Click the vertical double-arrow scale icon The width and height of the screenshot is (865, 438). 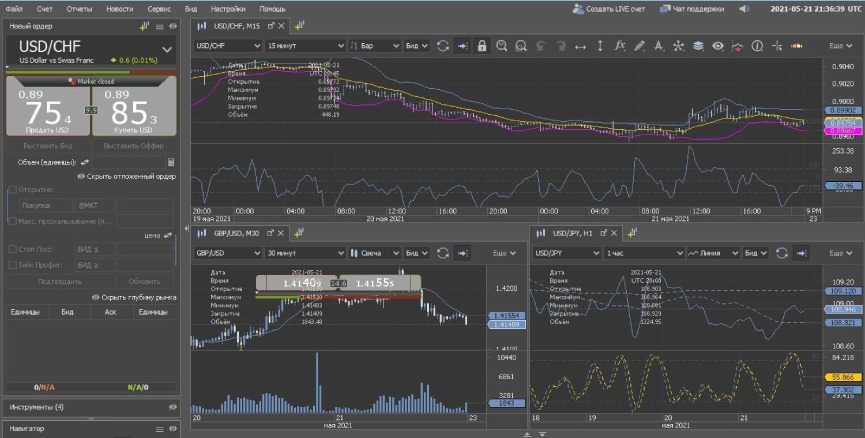(x=600, y=46)
